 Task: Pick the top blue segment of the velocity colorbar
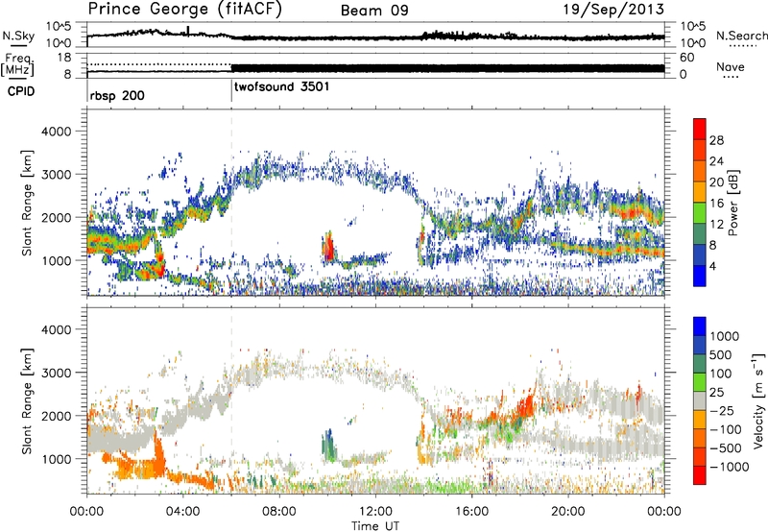pos(700,326)
